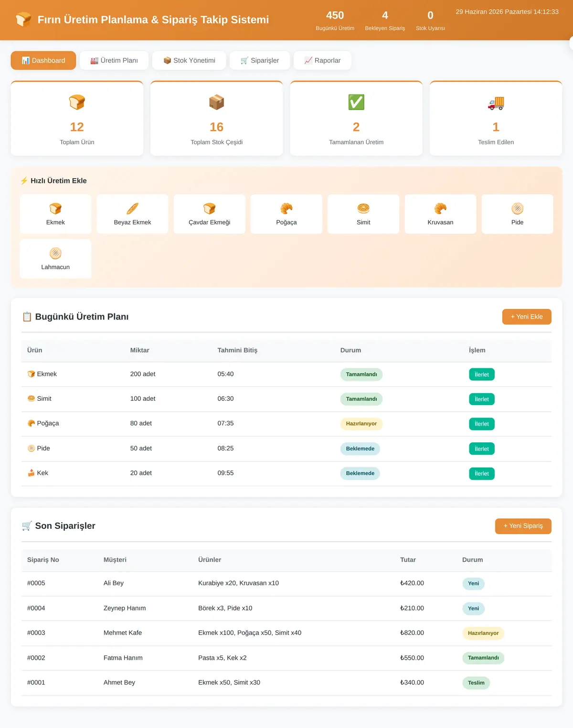Click the Beklemede badge in the Pide row

[360, 449]
